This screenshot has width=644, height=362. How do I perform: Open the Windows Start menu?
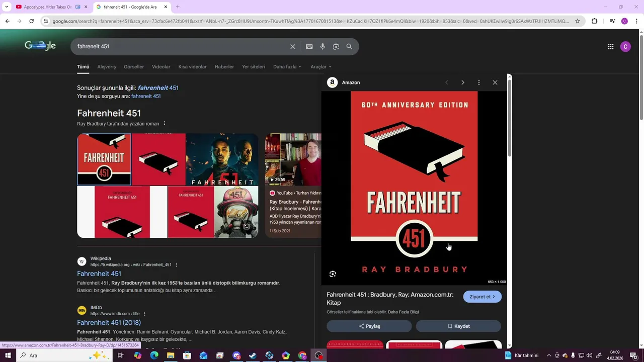[8, 355]
